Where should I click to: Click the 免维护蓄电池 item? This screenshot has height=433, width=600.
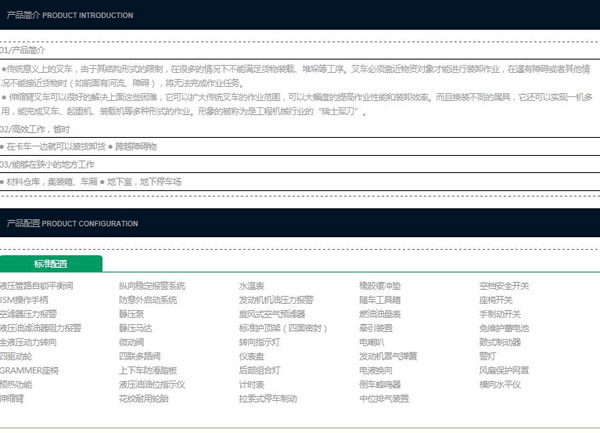pyautogui.click(x=504, y=328)
